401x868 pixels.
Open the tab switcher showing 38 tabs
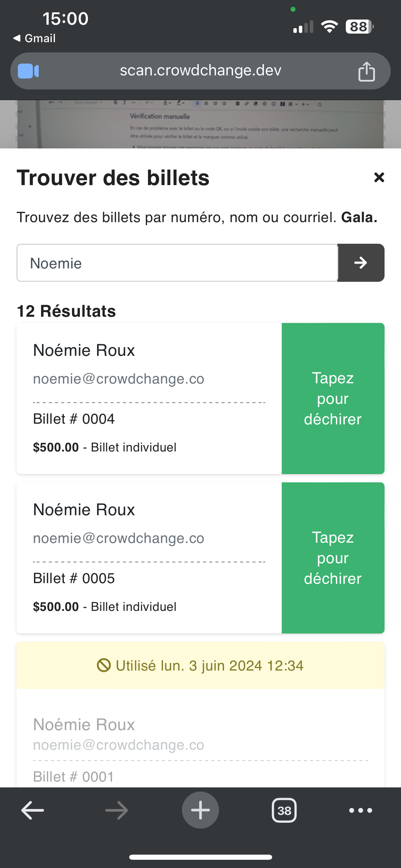coord(284,810)
